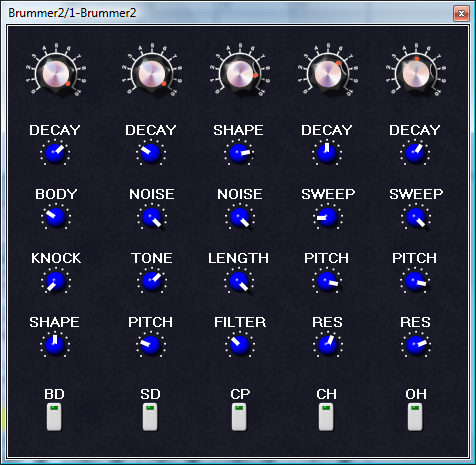This screenshot has width=476, height=465.
Task: Click the TONE knob
Action: (152, 281)
